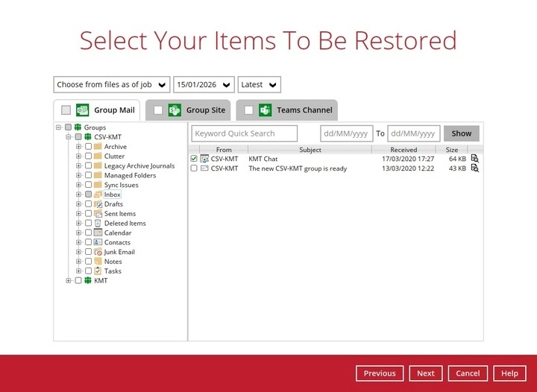Select the Sent Items folder in tree
This screenshot has width=537, height=392.
[119, 214]
